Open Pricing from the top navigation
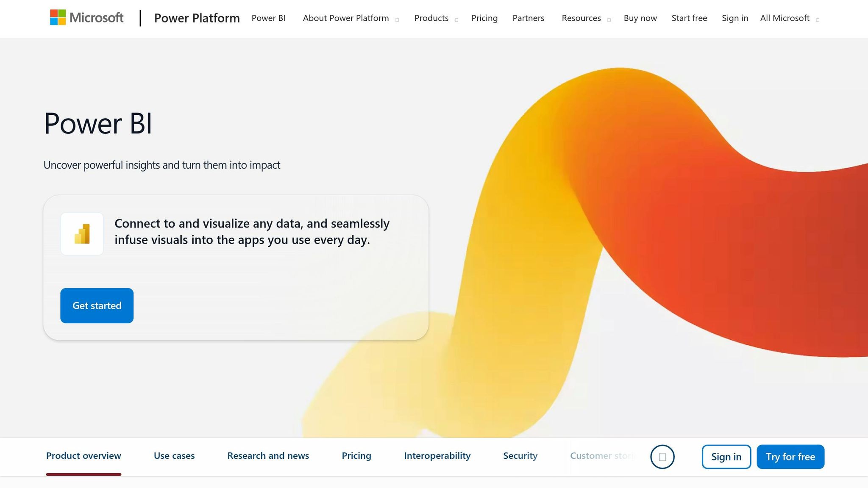 coord(484,18)
